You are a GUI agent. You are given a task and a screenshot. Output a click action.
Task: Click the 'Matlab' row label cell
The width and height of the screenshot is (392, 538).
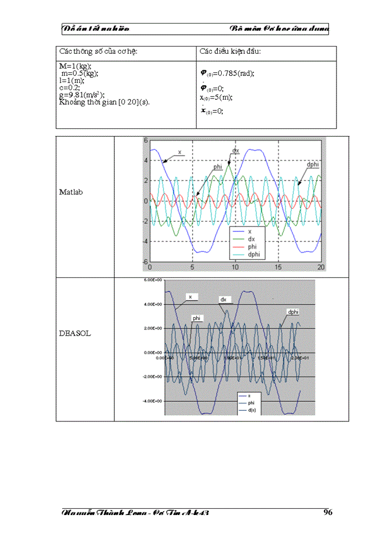coord(71,192)
